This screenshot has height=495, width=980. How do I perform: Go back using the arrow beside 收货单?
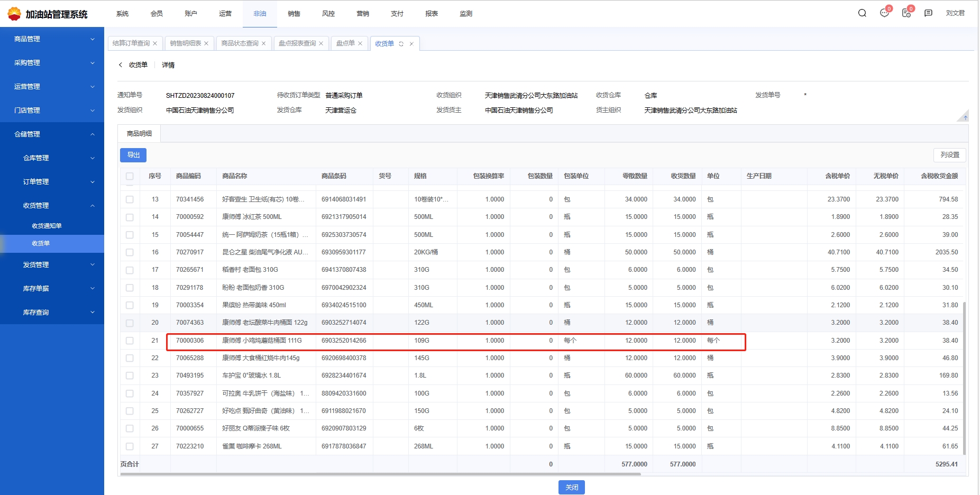(121, 65)
